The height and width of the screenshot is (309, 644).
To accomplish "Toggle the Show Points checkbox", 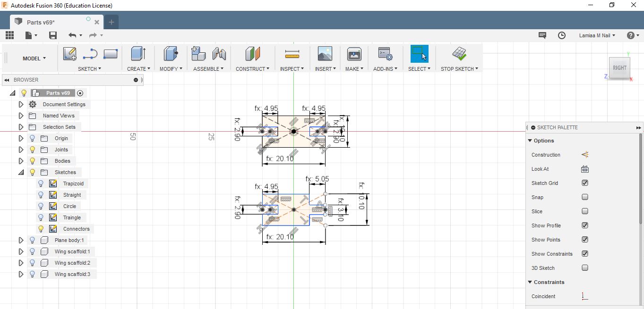I will pos(585,240).
